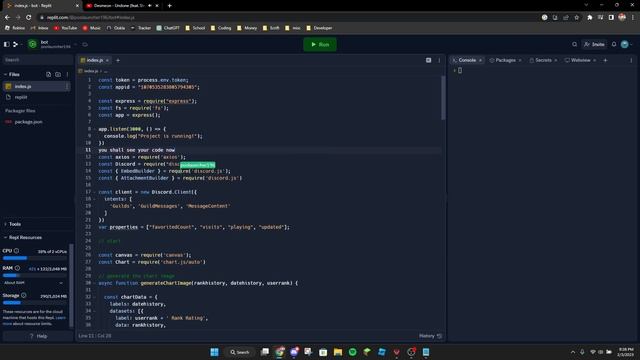
Task: Open the Help button at sidebar bottom
Action: tap(38, 336)
